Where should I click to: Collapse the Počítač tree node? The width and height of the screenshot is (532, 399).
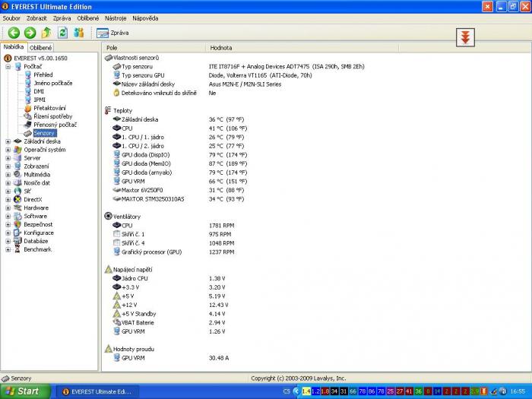[x=8, y=66]
